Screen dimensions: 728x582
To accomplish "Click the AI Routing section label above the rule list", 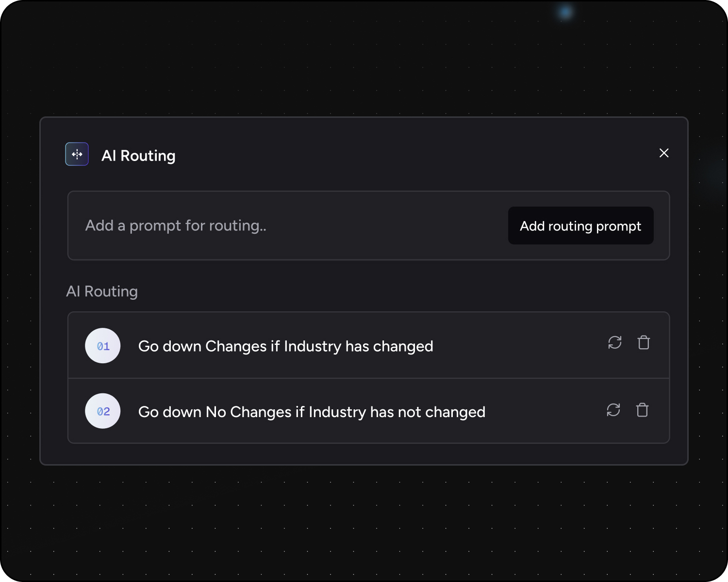I will [x=102, y=291].
